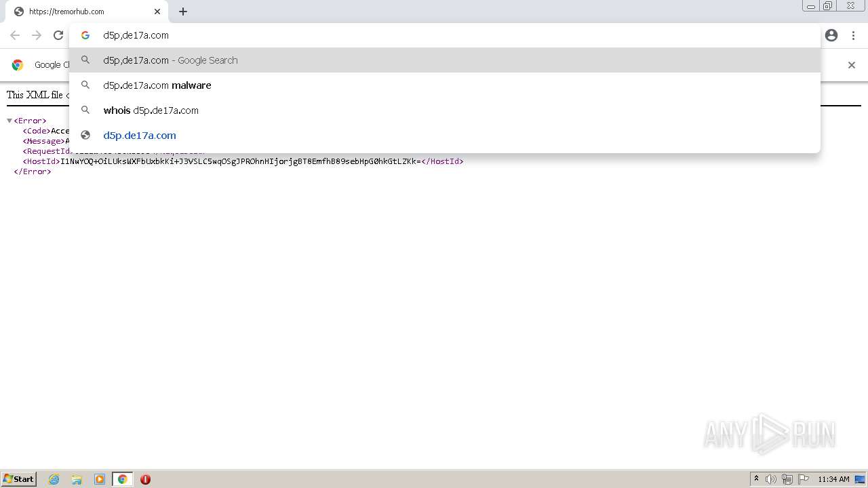The image size is (868, 488).
Task: Click the back navigation arrow
Action: [15, 35]
